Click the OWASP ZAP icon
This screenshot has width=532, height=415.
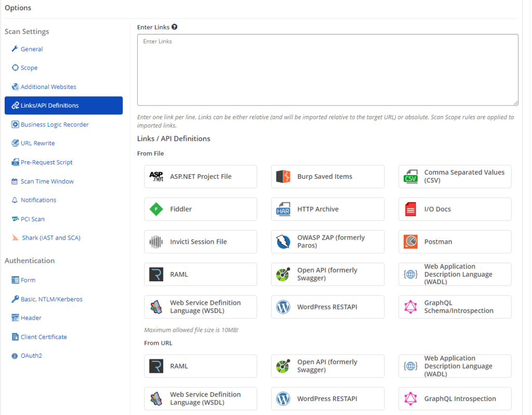(x=283, y=242)
